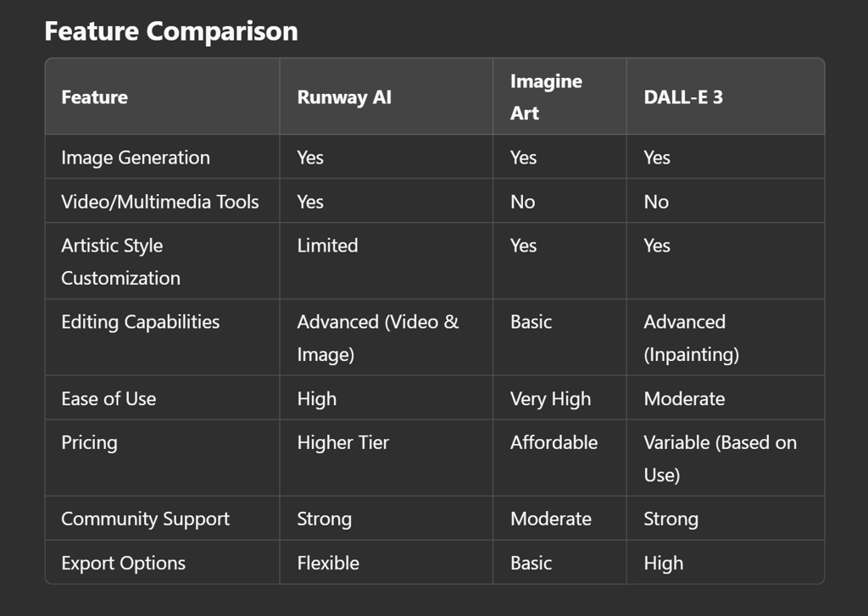
Task: Select the Advanced (Inpainting) cell
Action: 691,337
